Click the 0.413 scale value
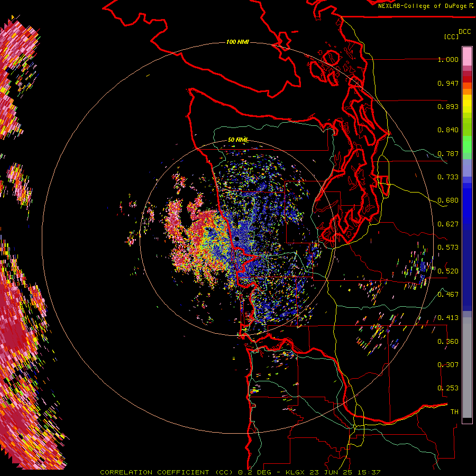Viewport: 476px width, 476px height. click(448, 318)
